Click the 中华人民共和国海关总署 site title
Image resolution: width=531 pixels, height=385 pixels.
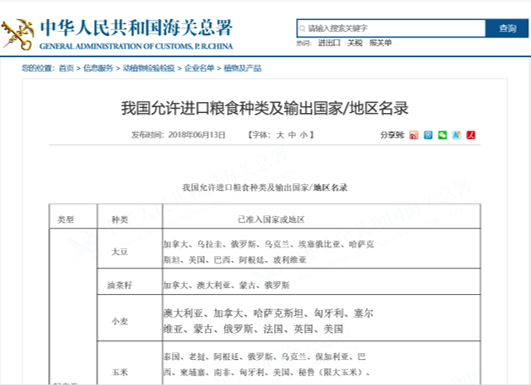136,28
